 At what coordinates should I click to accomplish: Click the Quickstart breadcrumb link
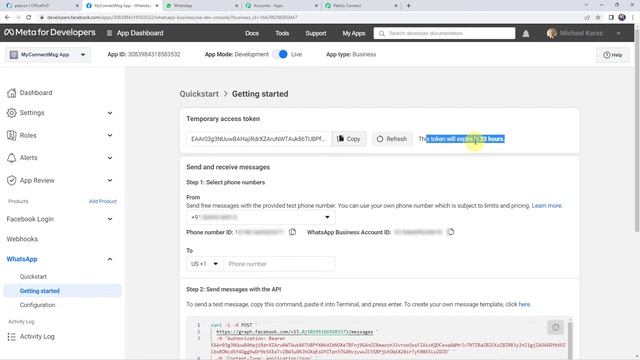(199, 94)
